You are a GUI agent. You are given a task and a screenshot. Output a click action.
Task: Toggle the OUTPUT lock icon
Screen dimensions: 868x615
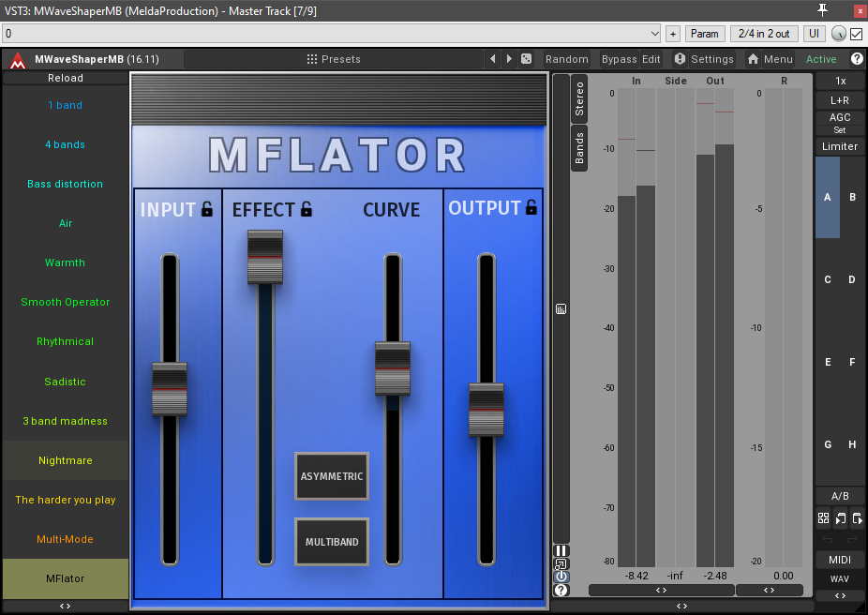[x=531, y=207]
